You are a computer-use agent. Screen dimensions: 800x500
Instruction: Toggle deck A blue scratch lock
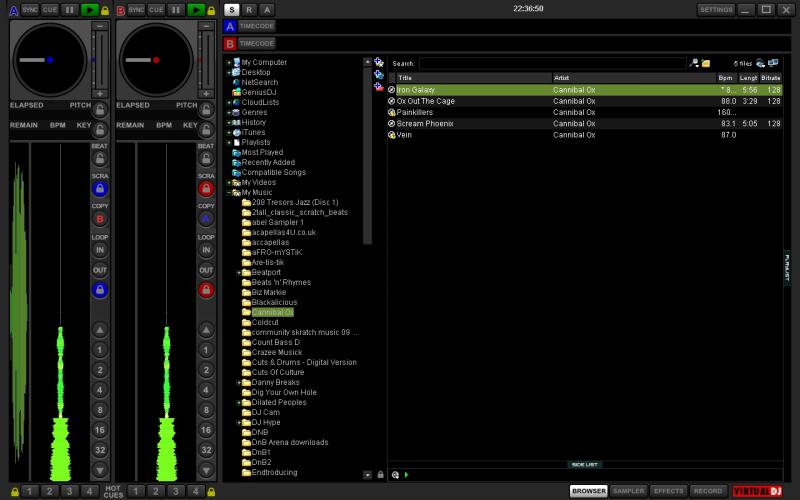pyautogui.click(x=100, y=188)
